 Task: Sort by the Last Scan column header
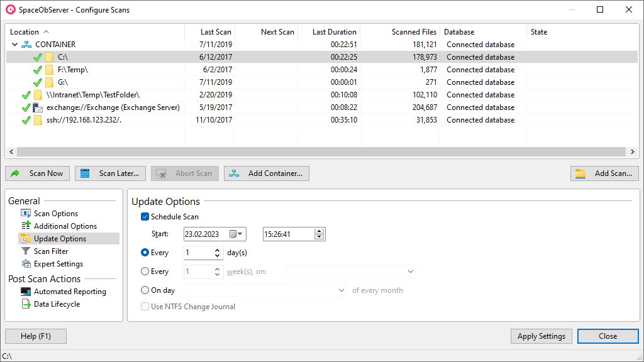215,32
